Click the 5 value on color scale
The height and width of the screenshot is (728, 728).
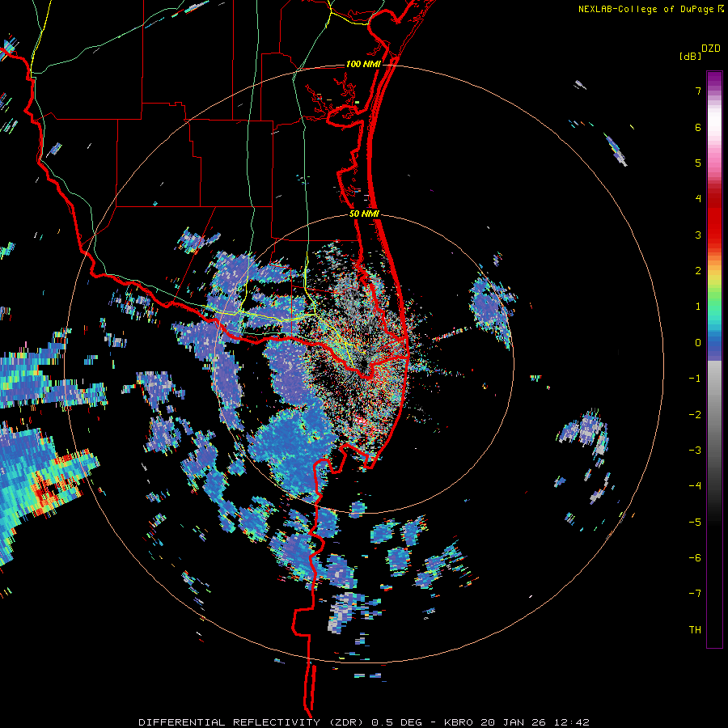[698, 163]
